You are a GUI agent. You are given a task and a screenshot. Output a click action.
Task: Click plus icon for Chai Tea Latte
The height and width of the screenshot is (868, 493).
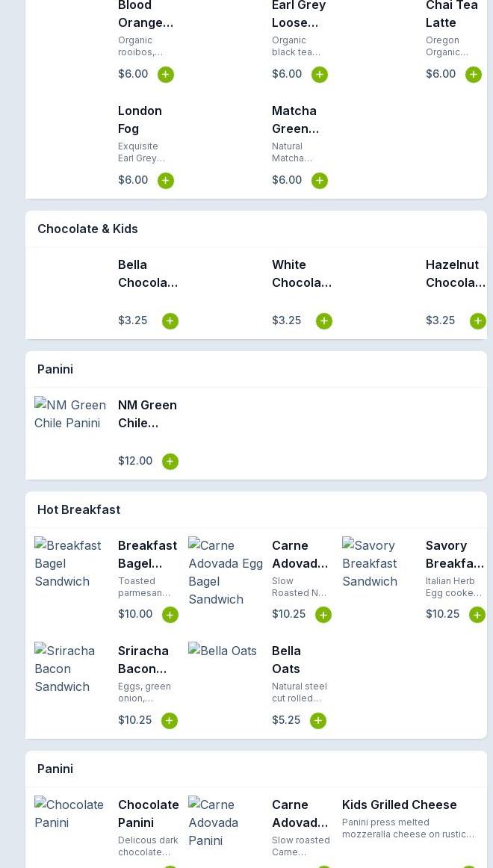pos(474,75)
